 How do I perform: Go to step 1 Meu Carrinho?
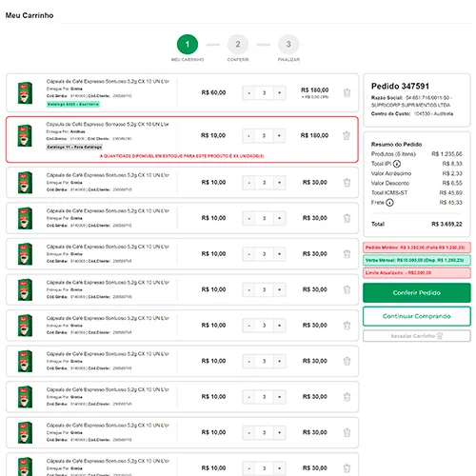pyautogui.click(x=188, y=45)
